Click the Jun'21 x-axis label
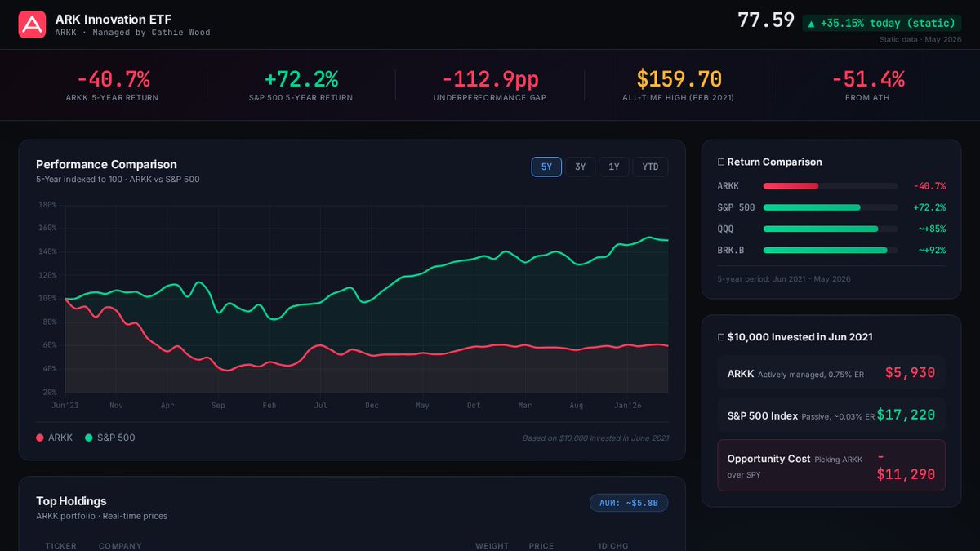980x551 pixels. point(65,405)
